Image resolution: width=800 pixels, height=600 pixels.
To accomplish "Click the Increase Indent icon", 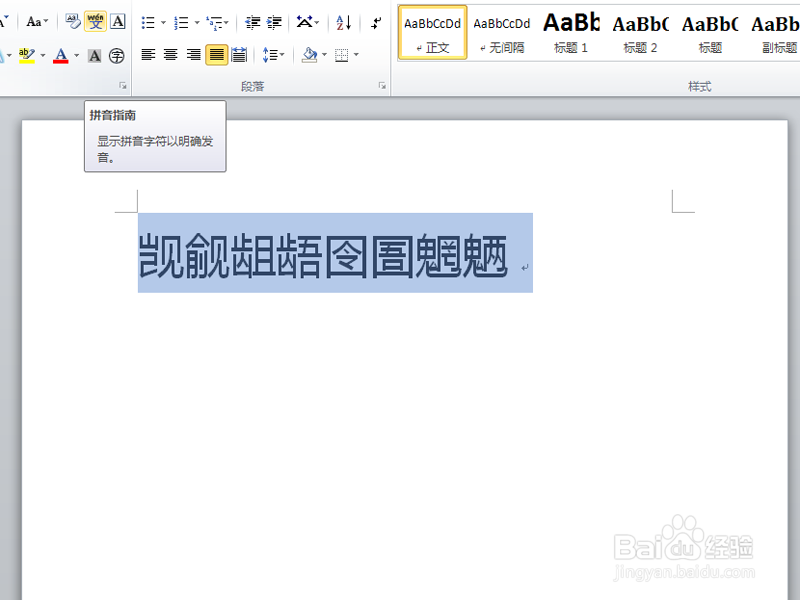I will 275,20.
